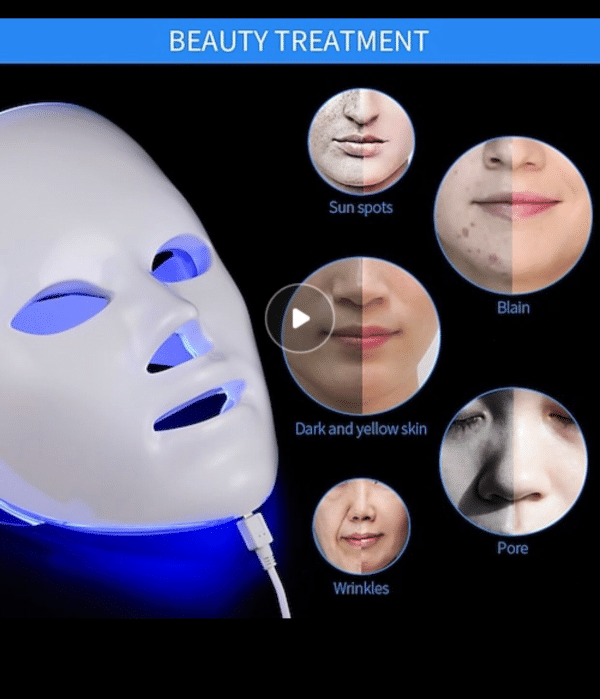Viewport: 600px width, 700px height.
Task: Click the Wrinkles face thumbnail
Action: [361, 527]
